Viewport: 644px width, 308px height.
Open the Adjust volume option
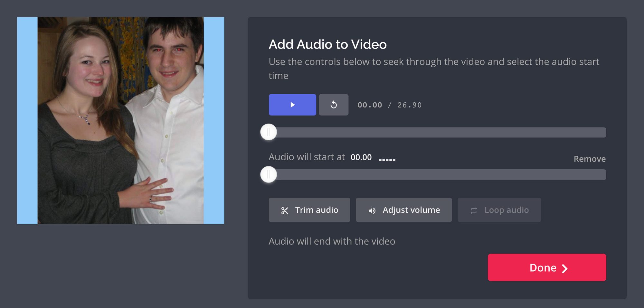[x=404, y=210]
